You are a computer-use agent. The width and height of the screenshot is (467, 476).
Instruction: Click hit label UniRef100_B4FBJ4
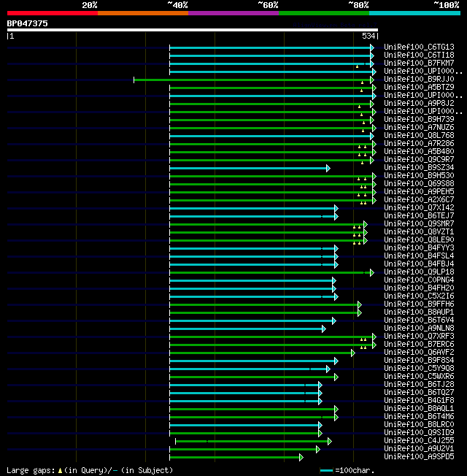click(419, 264)
